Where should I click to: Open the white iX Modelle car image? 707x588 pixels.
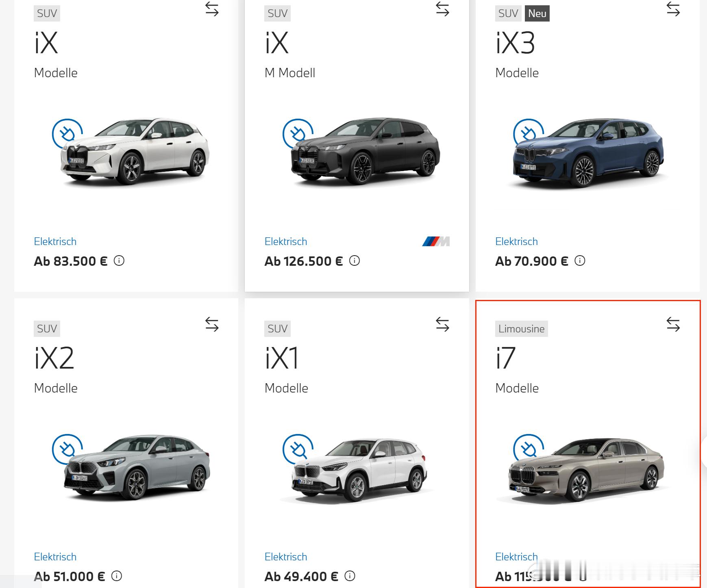[134, 152]
